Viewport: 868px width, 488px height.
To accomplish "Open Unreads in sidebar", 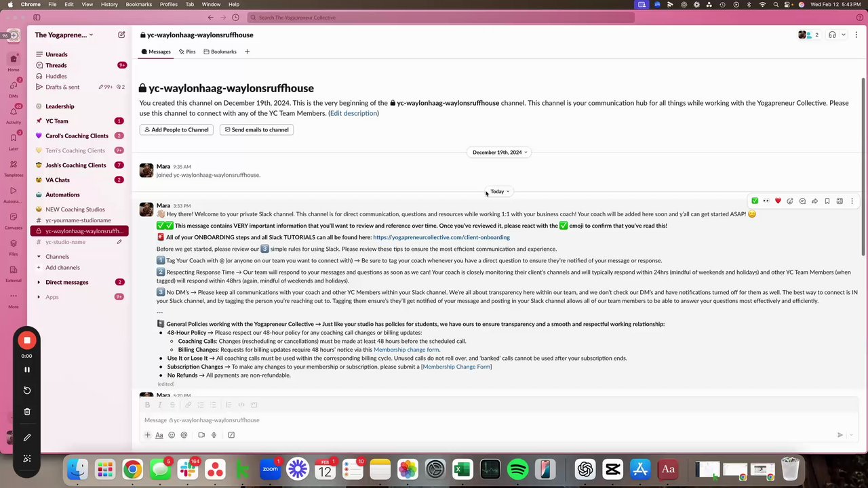I will click(56, 54).
